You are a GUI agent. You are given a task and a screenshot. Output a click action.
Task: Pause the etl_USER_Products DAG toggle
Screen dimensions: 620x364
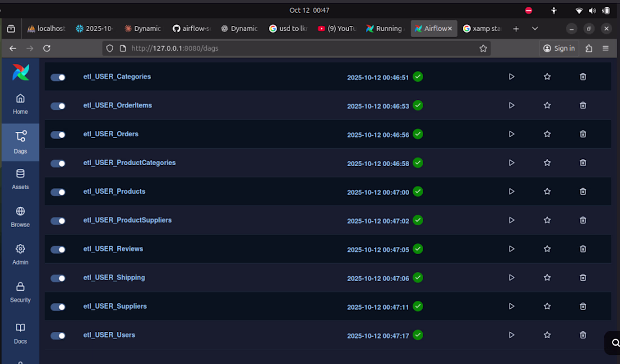tap(57, 192)
